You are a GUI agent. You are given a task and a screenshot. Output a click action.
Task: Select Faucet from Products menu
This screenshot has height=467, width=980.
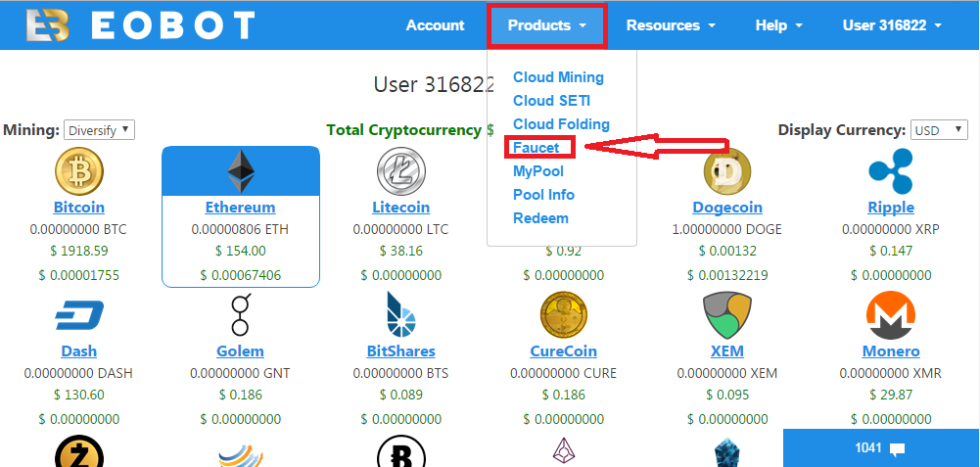coord(536,148)
